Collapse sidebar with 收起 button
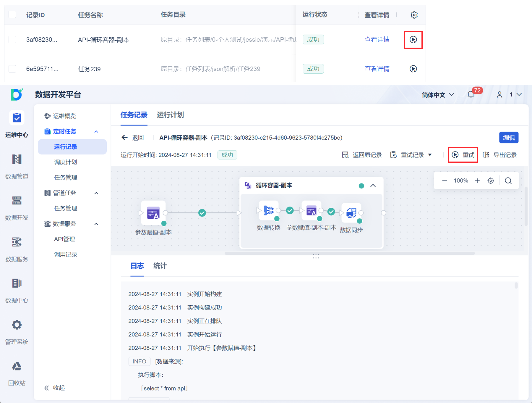The height and width of the screenshot is (403, 532). [54, 388]
